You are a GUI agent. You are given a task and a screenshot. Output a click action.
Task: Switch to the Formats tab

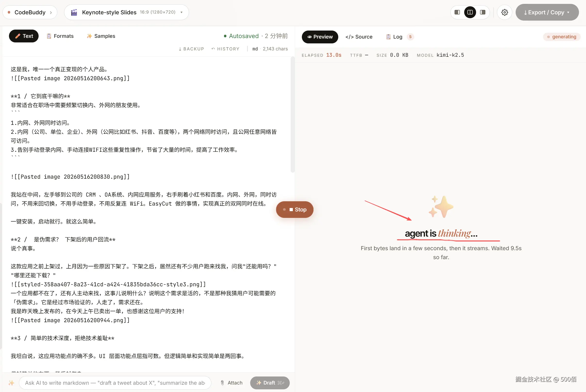pos(60,36)
